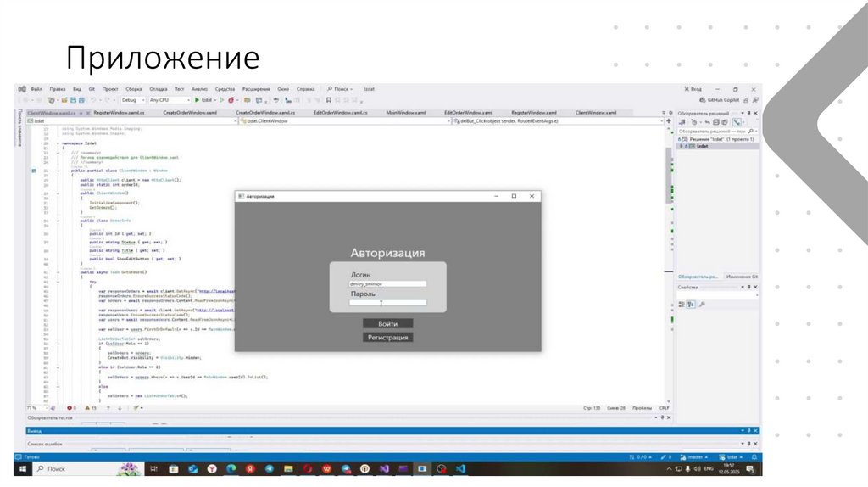
Task: Click the Sync with Active Document icon
Action: tap(708, 122)
